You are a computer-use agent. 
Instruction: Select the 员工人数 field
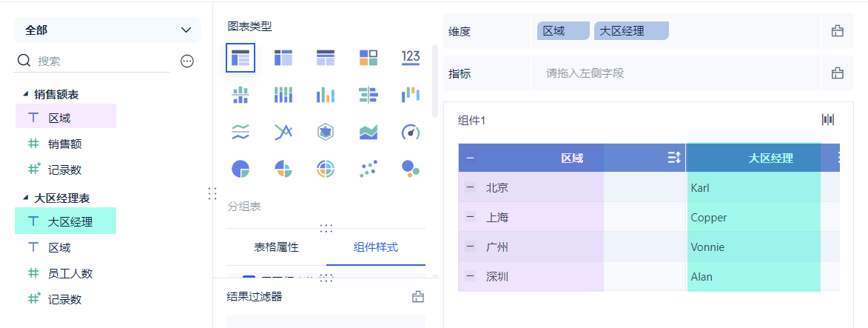point(70,273)
